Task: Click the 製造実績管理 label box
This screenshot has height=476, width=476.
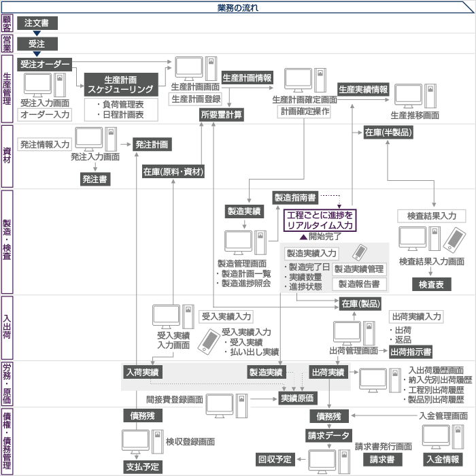Action: (359, 269)
